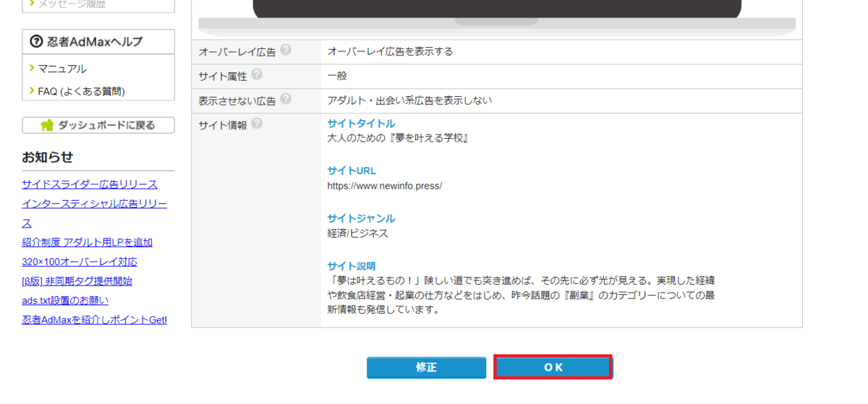This screenshot has height=404, width=868.
Task: Click the 経済/ビジネス genre value
Action: point(358,233)
